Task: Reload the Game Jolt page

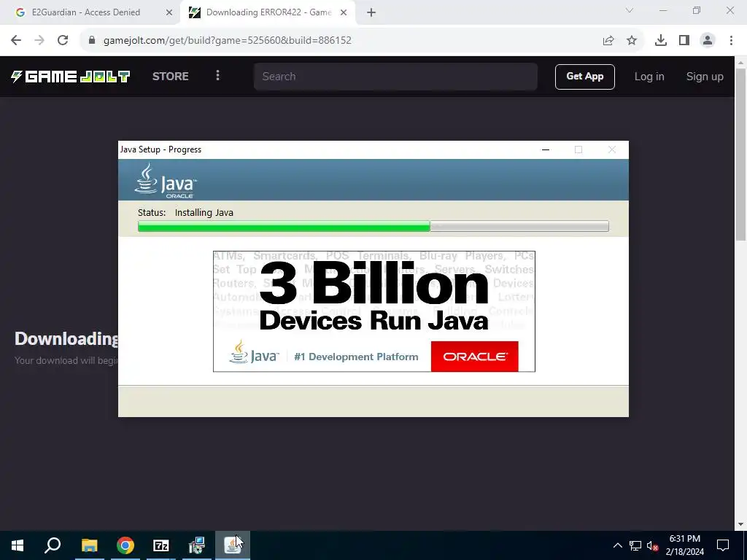Action: (63, 41)
